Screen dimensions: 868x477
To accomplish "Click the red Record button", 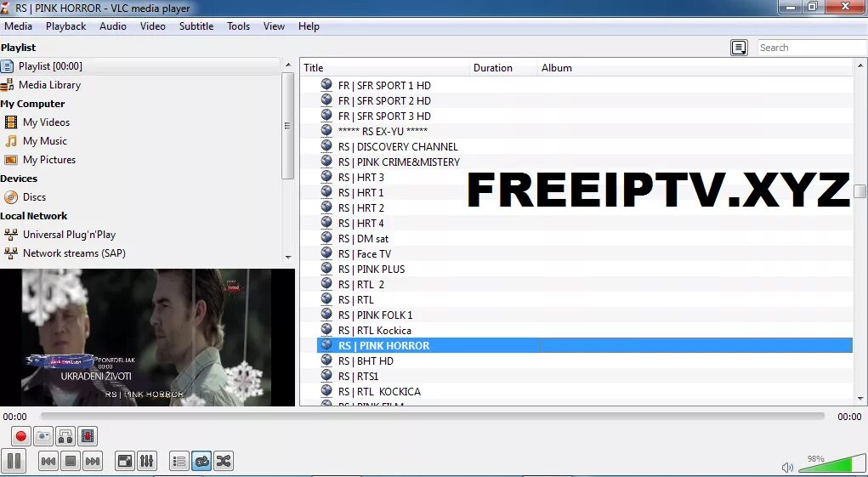I will (x=21, y=436).
